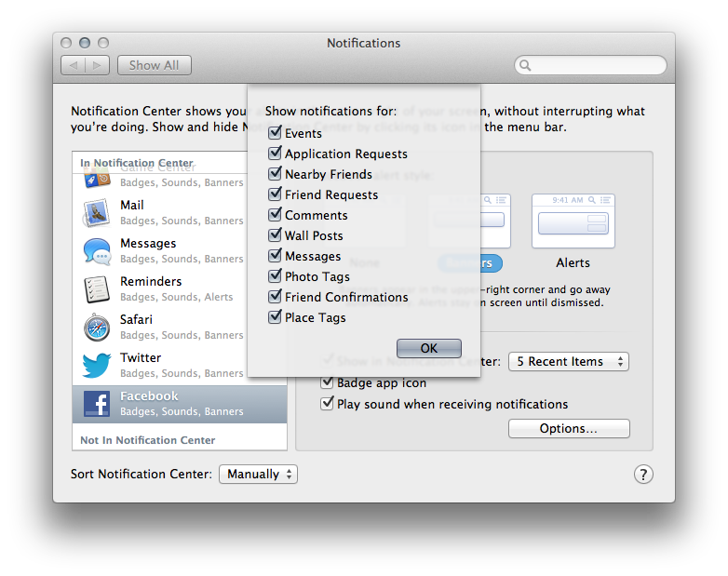Select the Messages speech bubble icon
The height and width of the screenshot is (576, 728).
click(97, 251)
